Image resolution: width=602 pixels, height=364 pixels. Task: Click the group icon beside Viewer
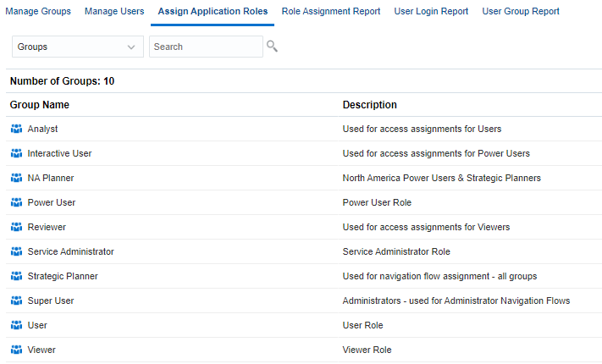point(16,350)
